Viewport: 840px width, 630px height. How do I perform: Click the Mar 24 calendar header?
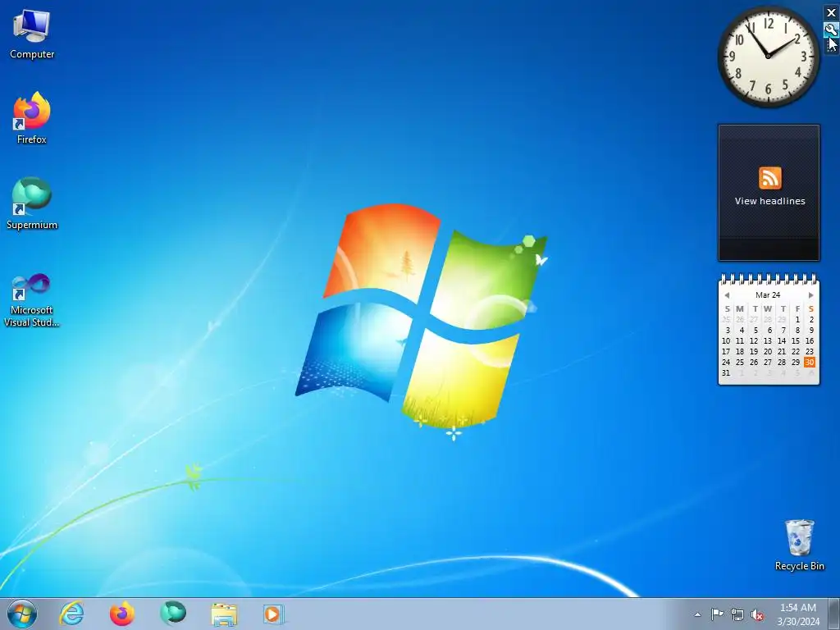point(768,294)
